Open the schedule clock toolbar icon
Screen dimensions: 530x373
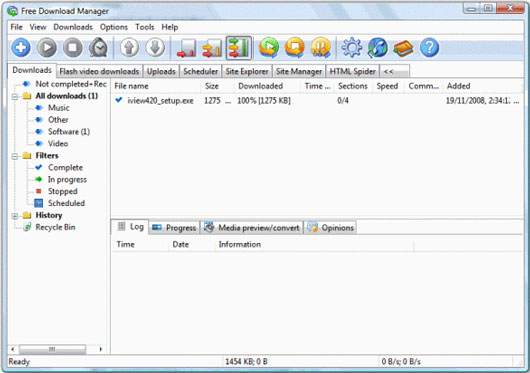pos(98,47)
